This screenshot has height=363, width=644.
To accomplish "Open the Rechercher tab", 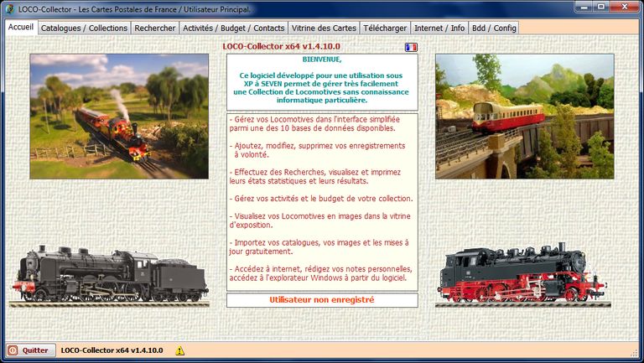I will pos(155,28).
